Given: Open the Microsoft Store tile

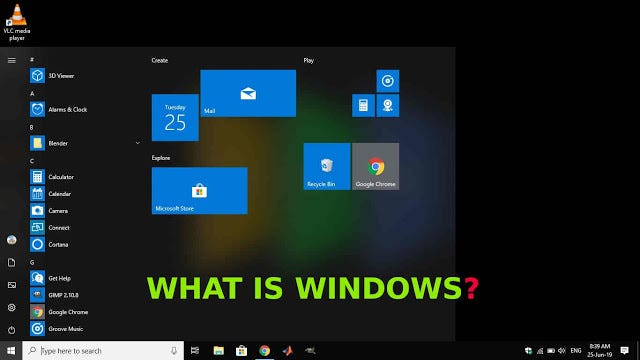Looking at the screenshot, I should (x=200, y=191).
